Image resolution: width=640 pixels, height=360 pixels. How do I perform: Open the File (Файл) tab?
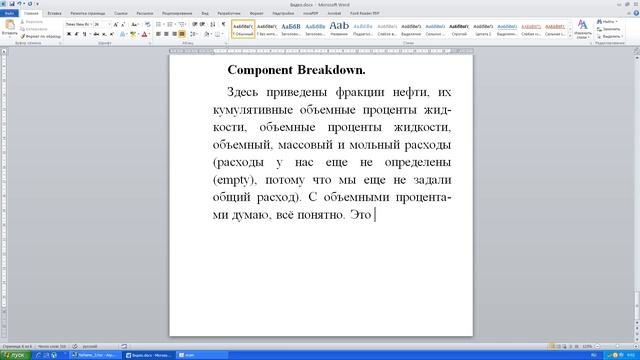[9, 13]
